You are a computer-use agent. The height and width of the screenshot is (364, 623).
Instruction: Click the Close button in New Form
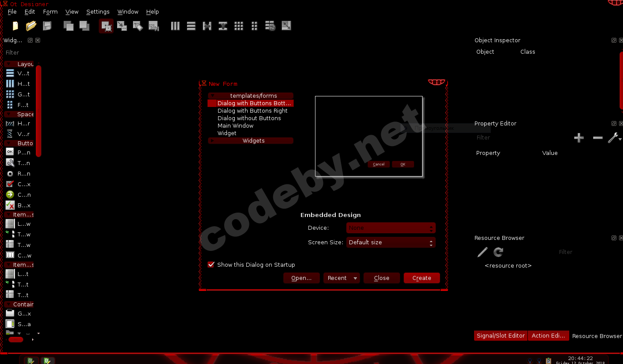382,278
